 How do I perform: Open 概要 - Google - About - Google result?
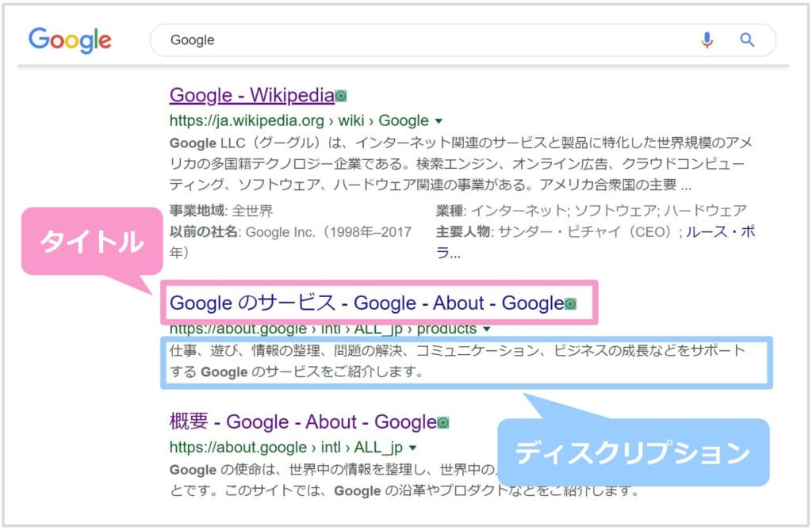point(303,421)
